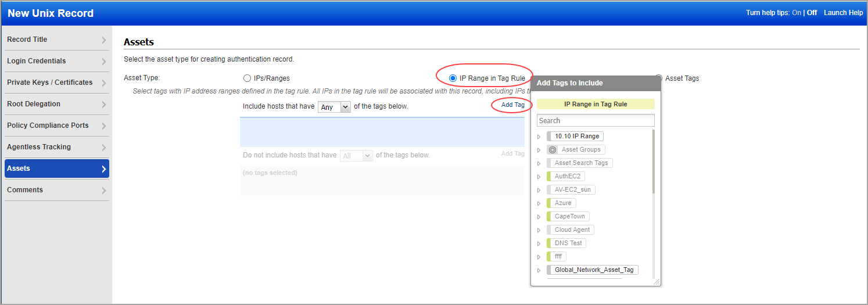
Task: Select the Assets section in sidebar
Action: 57,168
